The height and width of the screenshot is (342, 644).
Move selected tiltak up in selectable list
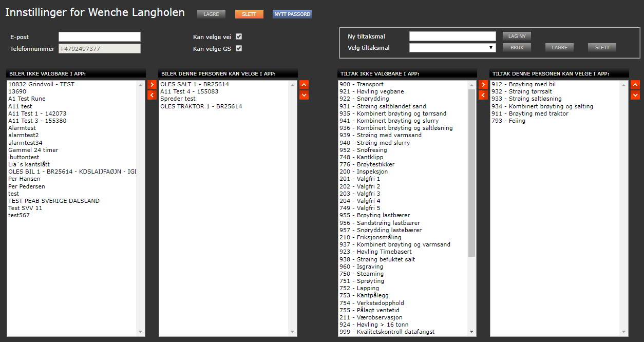[x=635, y=84]
